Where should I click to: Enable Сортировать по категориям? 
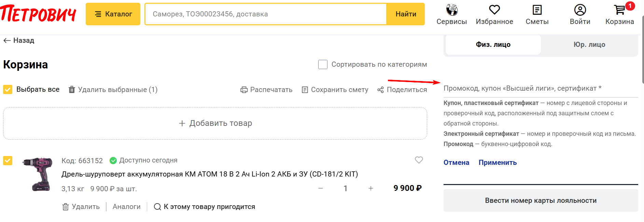click(323, 64)
